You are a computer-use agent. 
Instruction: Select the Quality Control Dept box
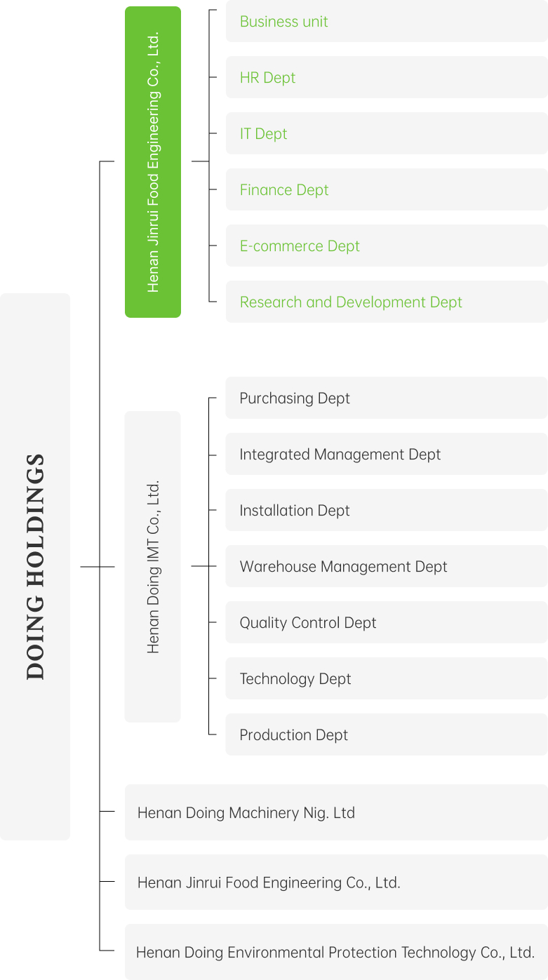[x=387, y=622]
